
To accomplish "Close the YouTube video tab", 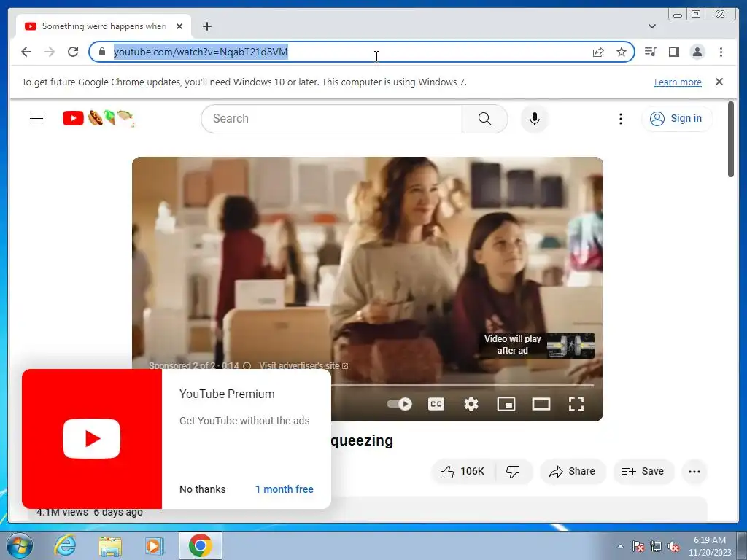I will coord(179,26).
